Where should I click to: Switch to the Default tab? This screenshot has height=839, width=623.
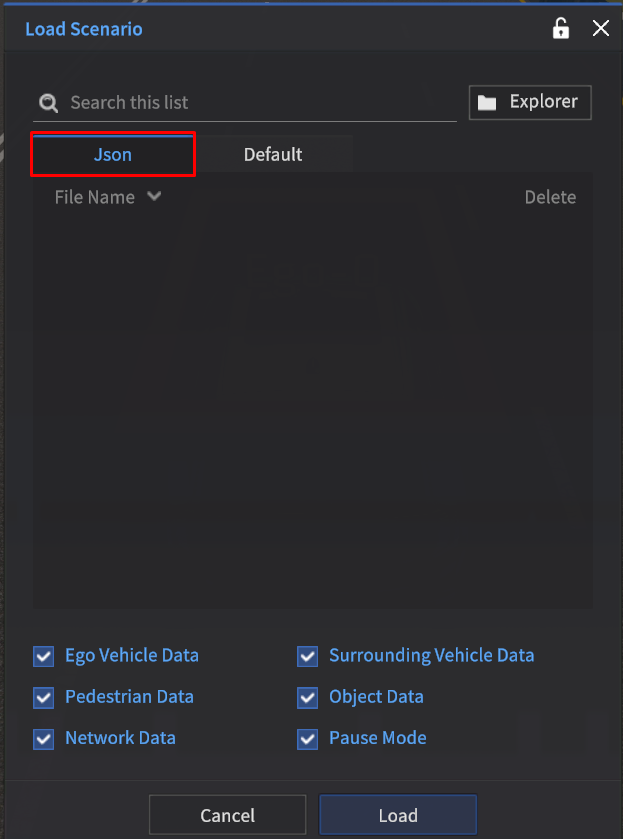click(273, 155)
